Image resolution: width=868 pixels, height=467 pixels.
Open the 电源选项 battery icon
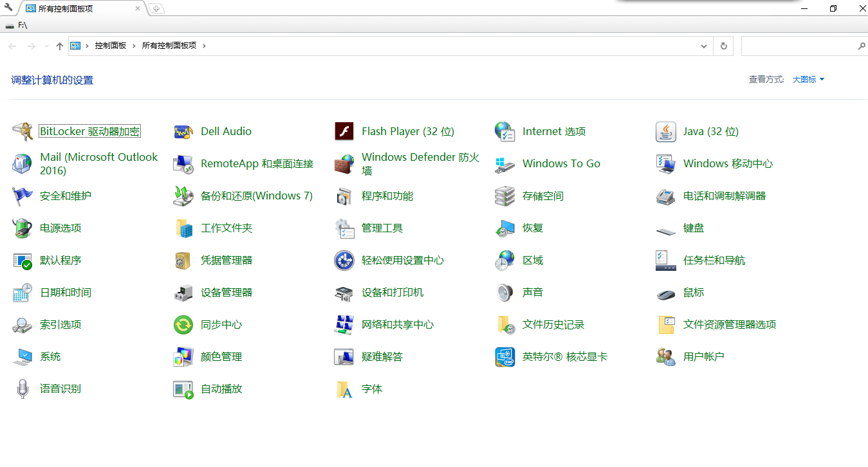click(23, 228)
